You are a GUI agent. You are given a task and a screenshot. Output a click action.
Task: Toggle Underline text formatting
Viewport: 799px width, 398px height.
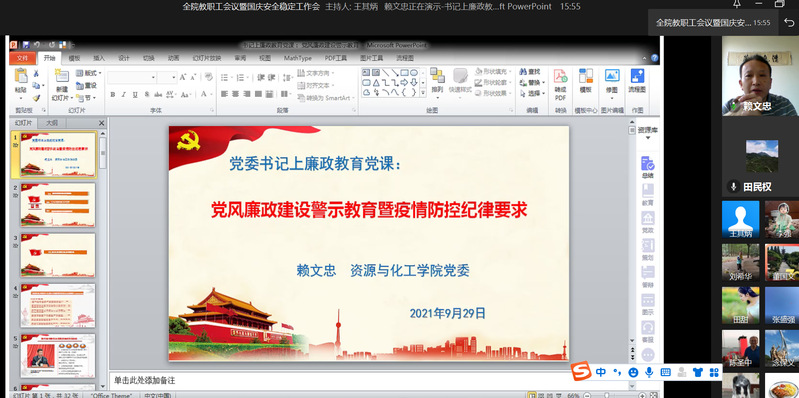pyautogui.click(x=135, y=94)
